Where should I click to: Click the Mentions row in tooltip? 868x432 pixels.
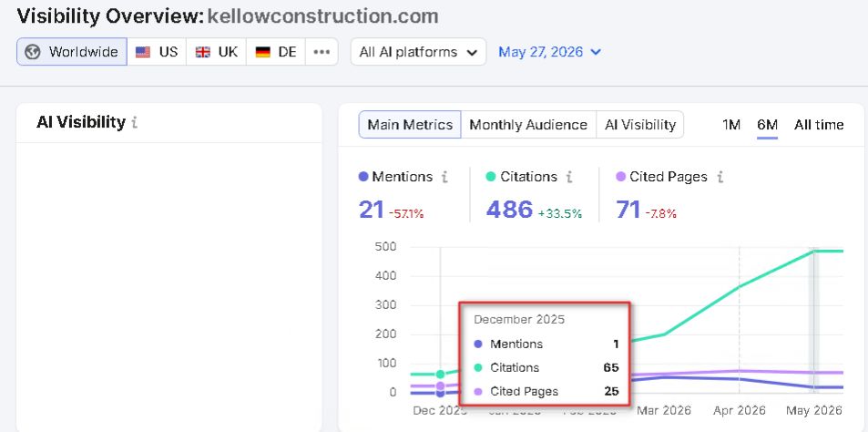tap(546, 344)
